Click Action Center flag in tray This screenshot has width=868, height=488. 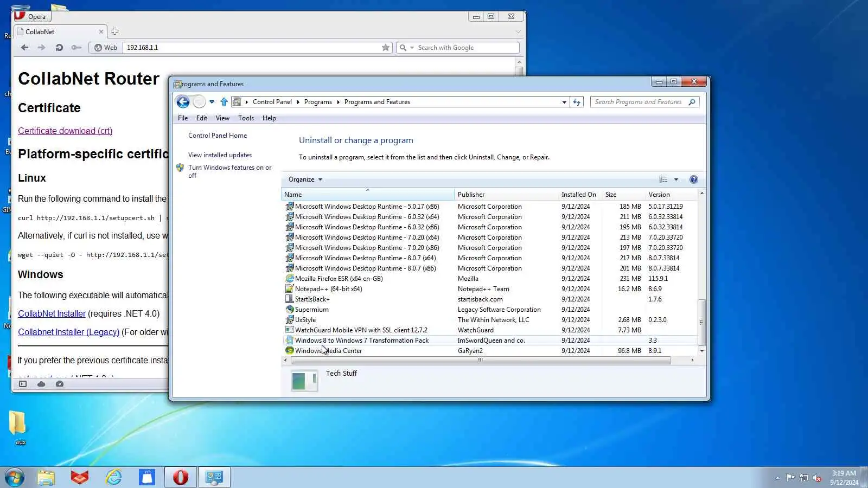click(791, 478)
